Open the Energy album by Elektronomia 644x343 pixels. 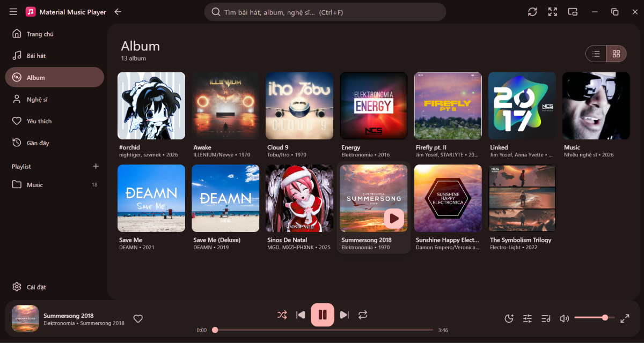(374, 106)
